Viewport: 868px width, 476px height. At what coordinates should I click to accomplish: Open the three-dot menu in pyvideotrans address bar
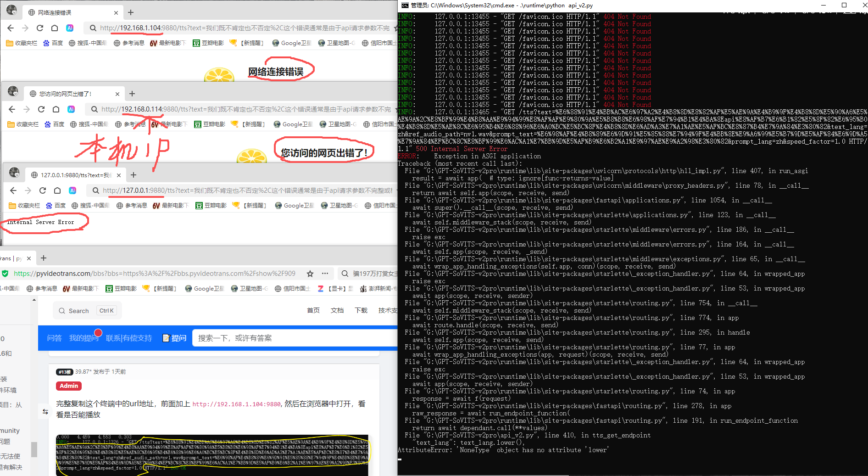(x=325, y=274)
